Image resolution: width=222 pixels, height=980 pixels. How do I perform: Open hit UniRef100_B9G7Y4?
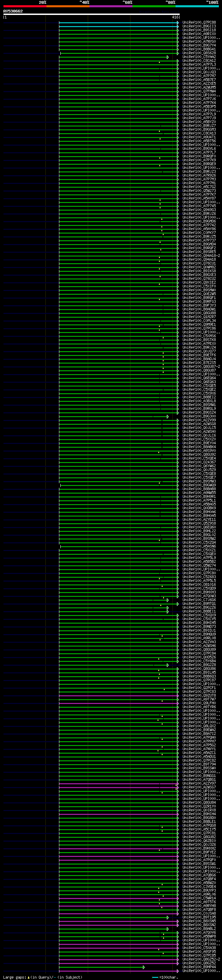(199, 45)
